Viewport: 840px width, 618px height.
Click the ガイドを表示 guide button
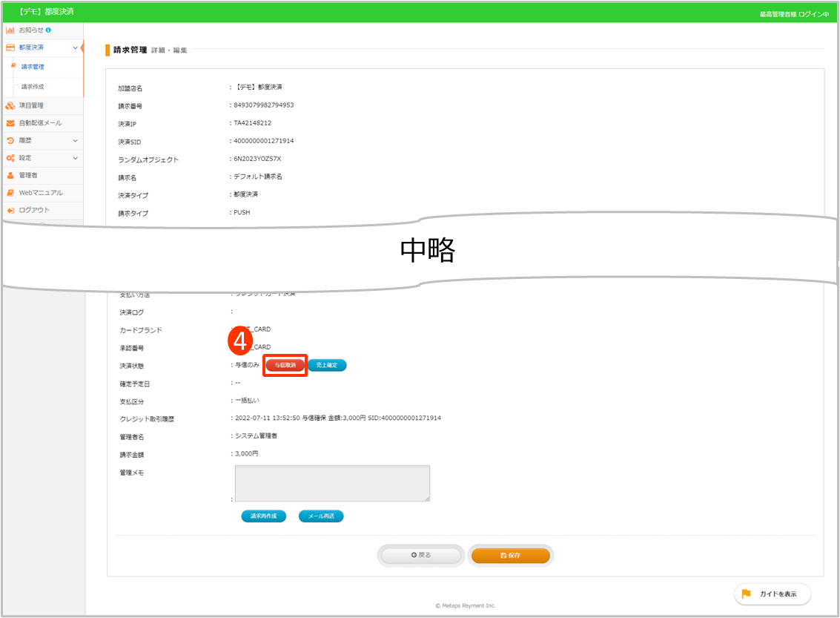(x=773, y=594)
